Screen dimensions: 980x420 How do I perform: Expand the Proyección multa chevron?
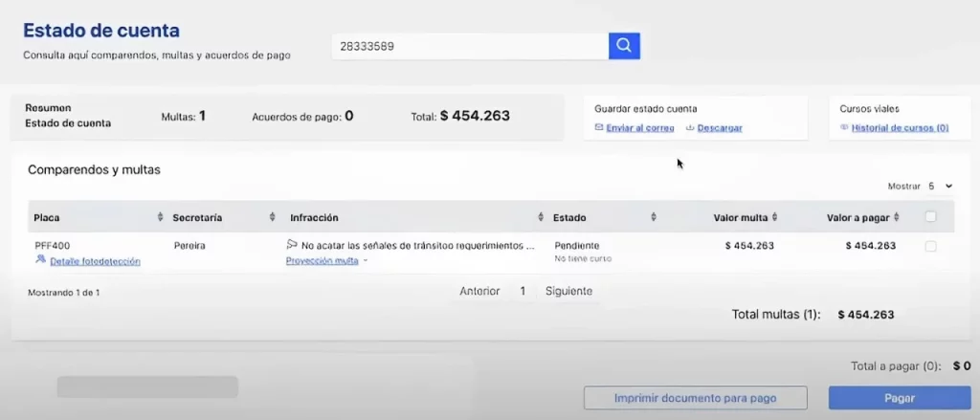click(366, 260)
